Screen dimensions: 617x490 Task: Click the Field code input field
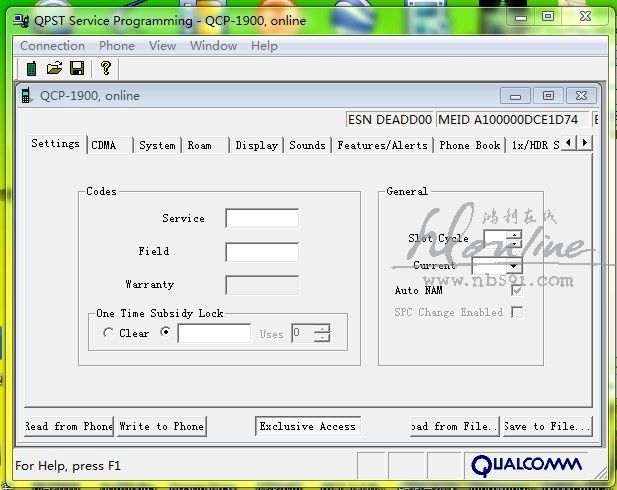click(x=262, y=252)
